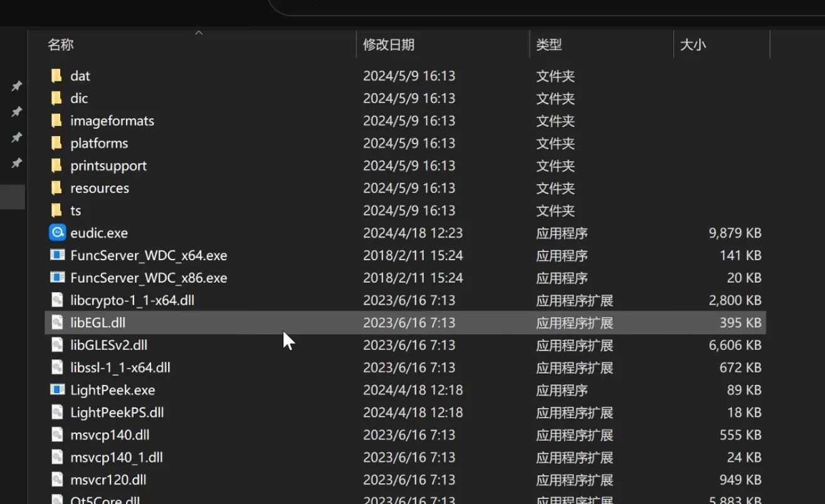
Task: Click the topmost pin icon in sidebar
Action: coord(17,86)
